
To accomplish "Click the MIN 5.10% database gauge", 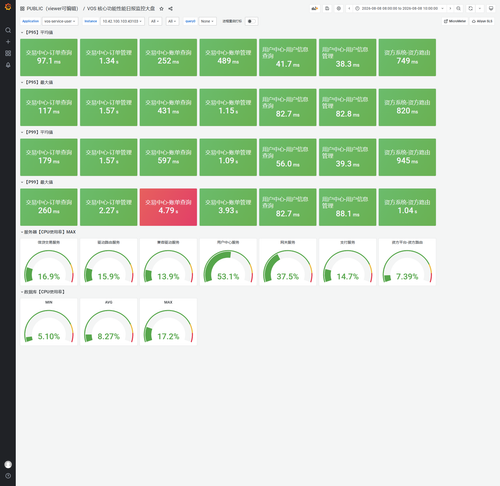I will point(49,322).
